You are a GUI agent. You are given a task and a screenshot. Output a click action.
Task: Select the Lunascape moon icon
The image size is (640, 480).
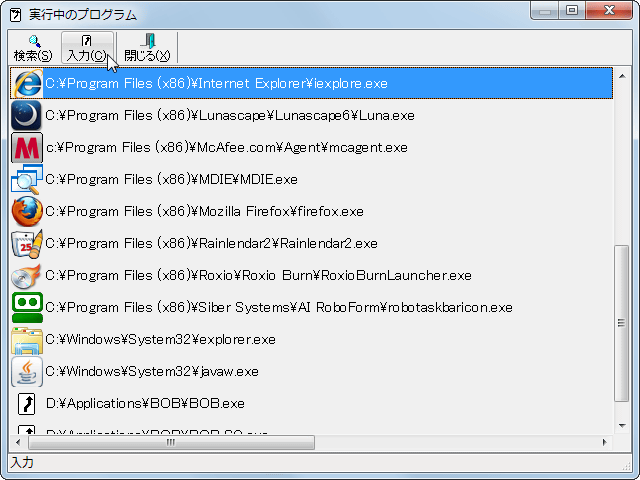[27, 116]
